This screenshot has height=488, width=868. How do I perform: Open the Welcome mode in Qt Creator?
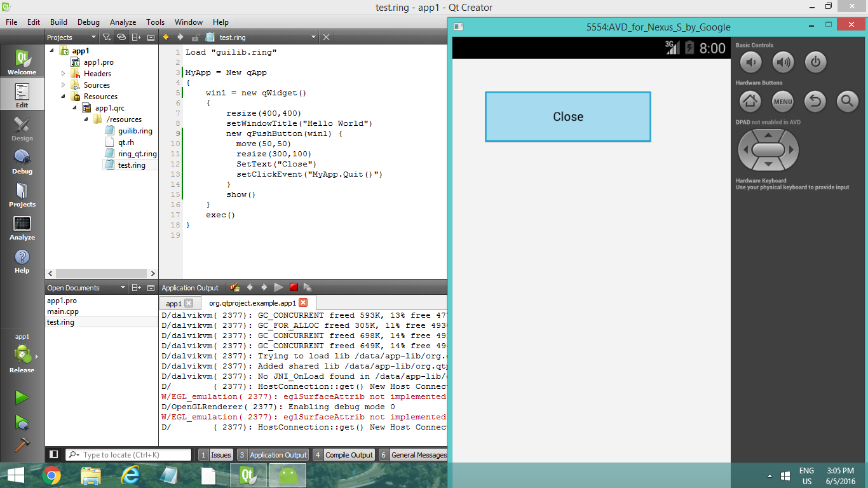22,62
